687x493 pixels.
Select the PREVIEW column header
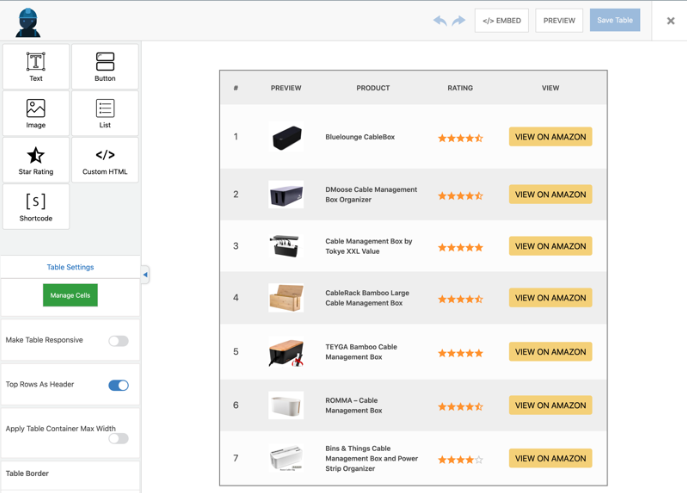tap(286, 88)
